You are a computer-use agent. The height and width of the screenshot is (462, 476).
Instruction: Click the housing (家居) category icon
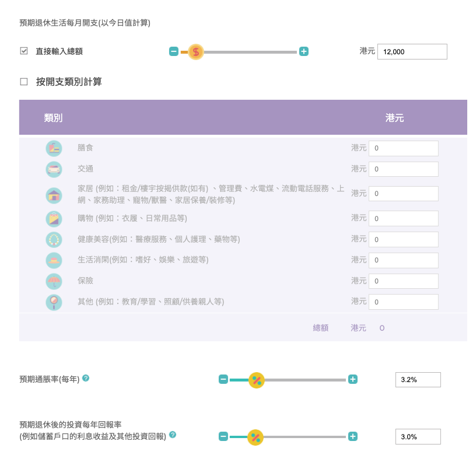54,194
